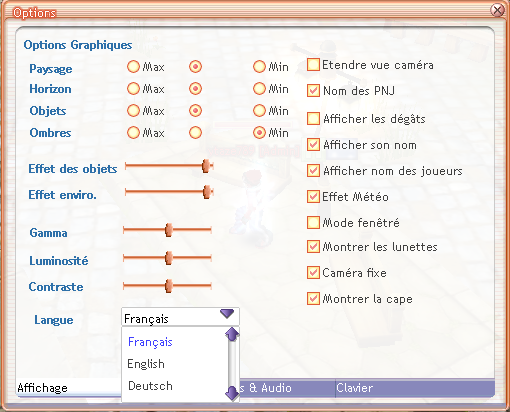Select Max for Horizon
Viewport: 510px width, 412px height.
(133, 89)
